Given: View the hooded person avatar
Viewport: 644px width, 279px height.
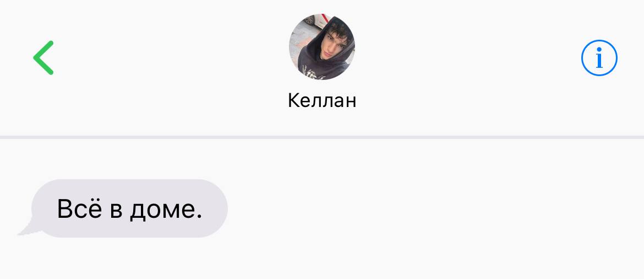Looking at the screenshot, I should click(x=322, y=46).
